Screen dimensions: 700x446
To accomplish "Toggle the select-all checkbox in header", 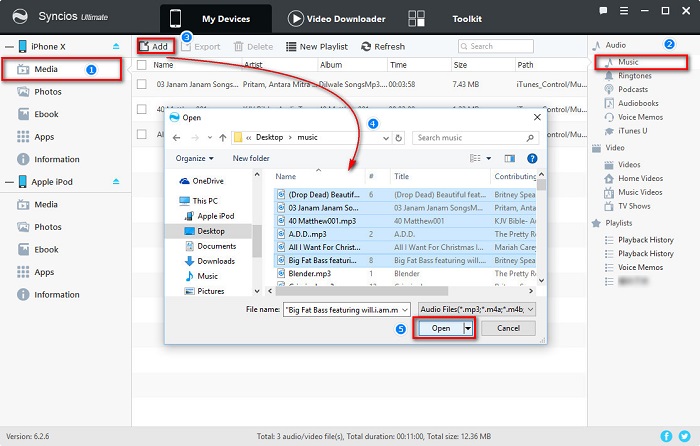I will point(142,65).
